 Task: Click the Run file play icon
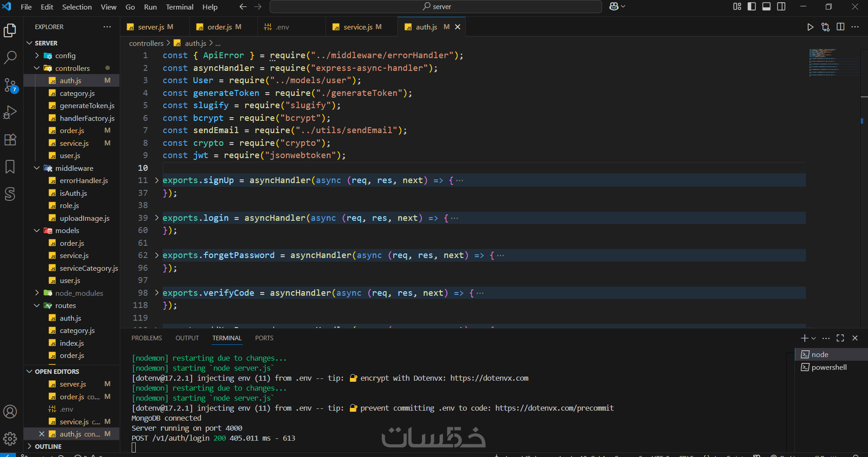point(810,27)
